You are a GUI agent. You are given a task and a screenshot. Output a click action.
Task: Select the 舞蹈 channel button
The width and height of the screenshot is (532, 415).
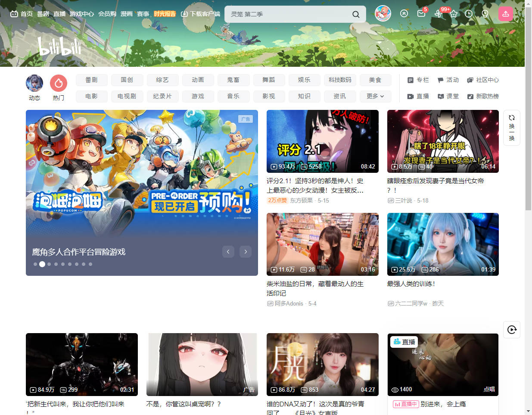tap(269, 80)
